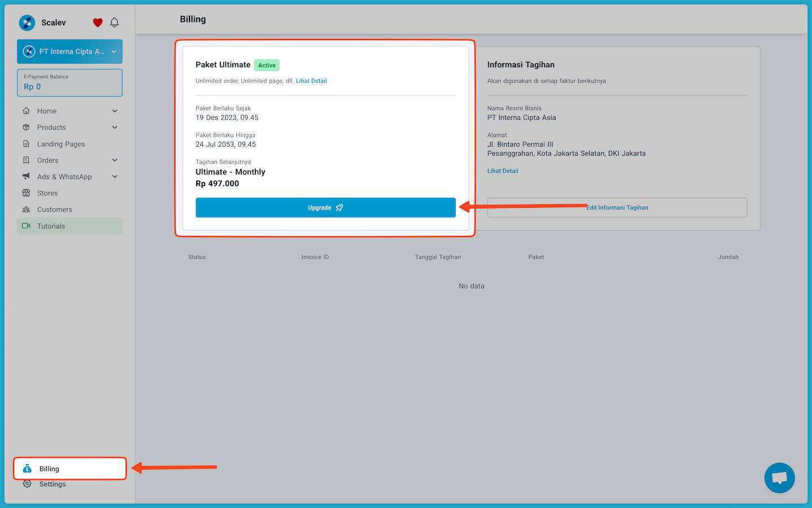Image resolution: width=812 pixels, height=508 pixels.
Task: Select the Home icon in the sidebar
Action: click(26, 111)
